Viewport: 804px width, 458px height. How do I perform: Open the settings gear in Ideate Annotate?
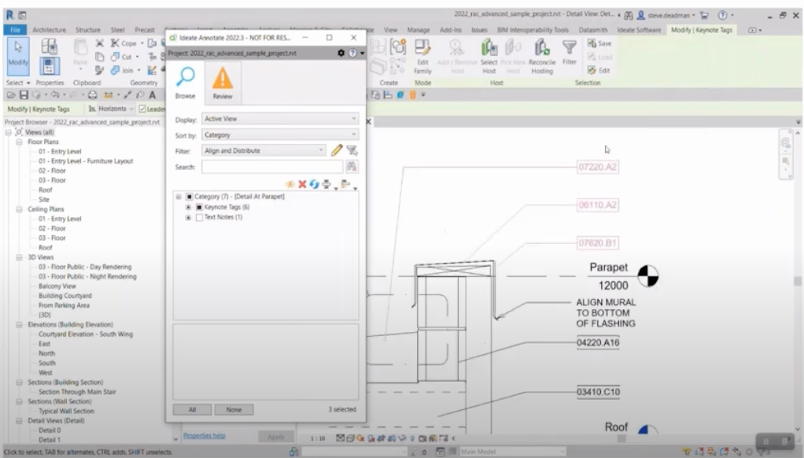tap(341, 53)
